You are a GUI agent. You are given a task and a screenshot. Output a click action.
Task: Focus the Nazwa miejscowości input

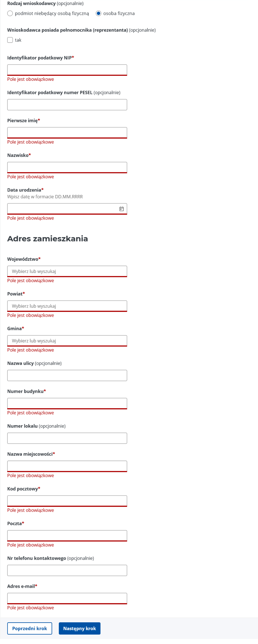(x=67, y=466)
